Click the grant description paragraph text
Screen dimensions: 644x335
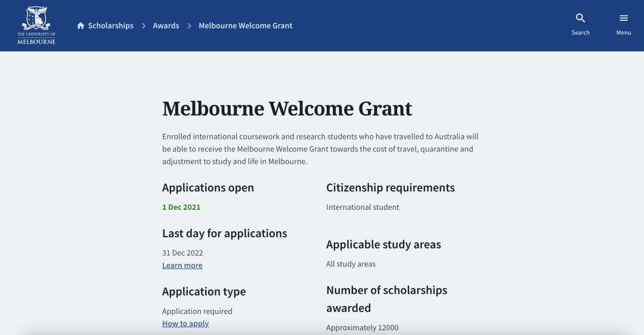320,149
